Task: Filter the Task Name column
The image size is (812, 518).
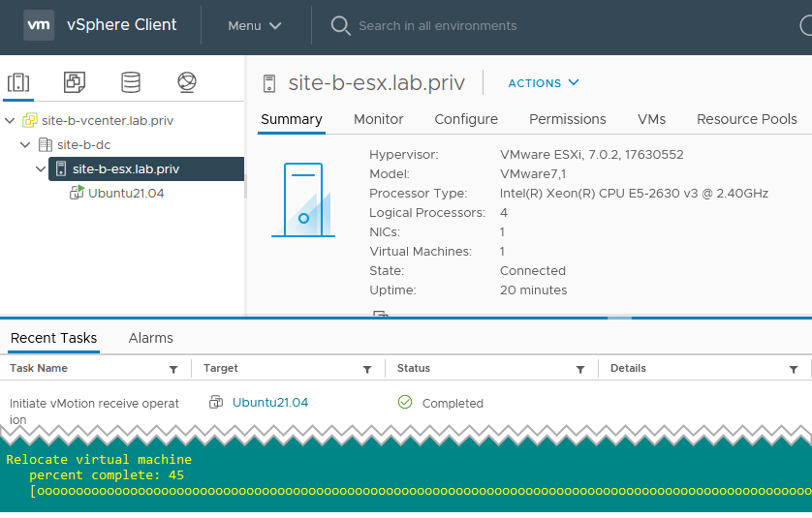Action: [x=173, y=369]
